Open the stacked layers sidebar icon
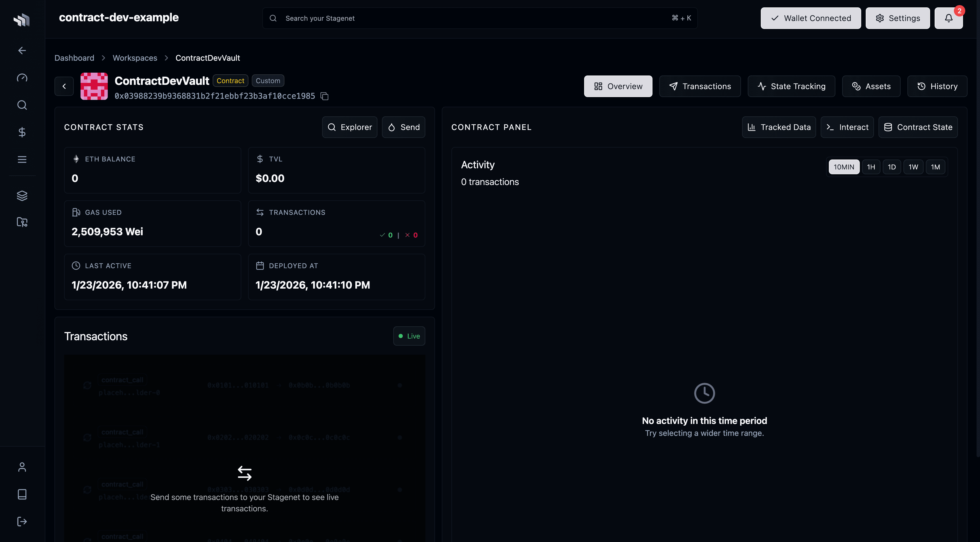The height and width of the screenshot is (542, 980). pos(22,196)
